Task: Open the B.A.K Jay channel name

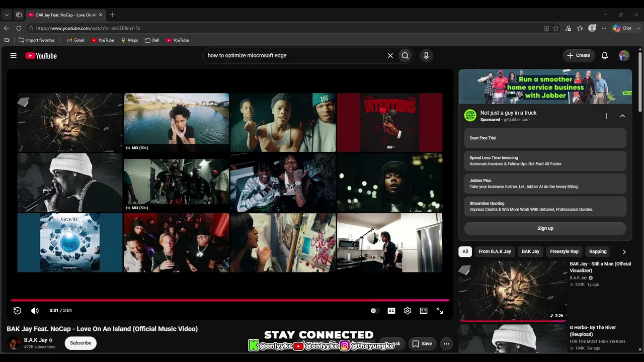Action: [x=36, y=340]
